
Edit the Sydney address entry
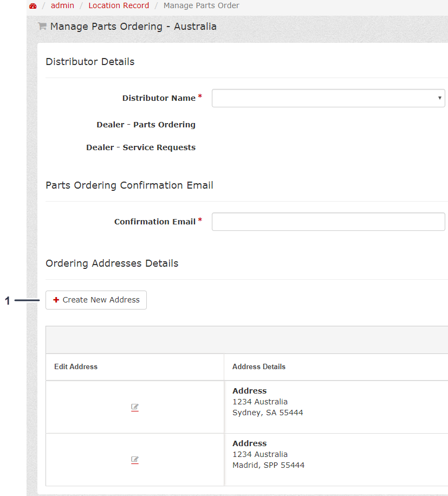click(x=135, y=407)
